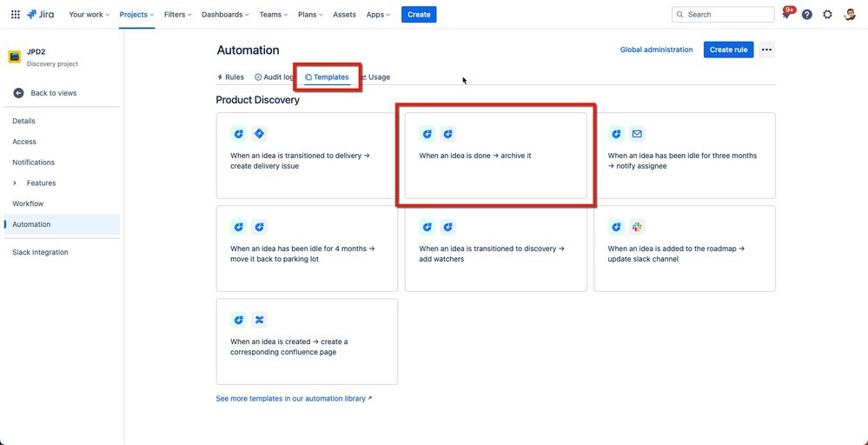Expand the Features sidebar section

click(x=15, y=183)
